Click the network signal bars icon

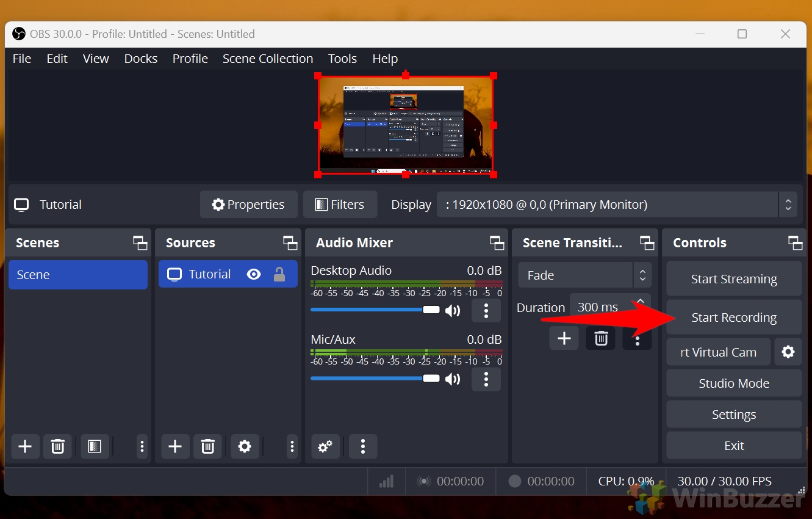point(386,481)
